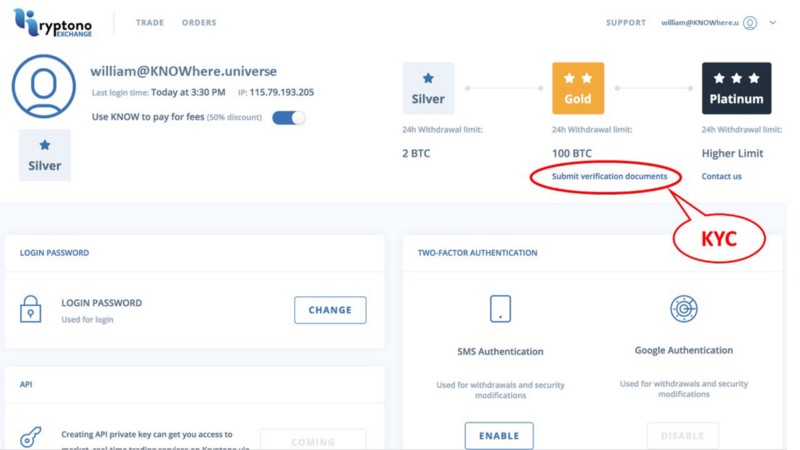This screenshot has height=450, width=800.
Task: Click the padlock login password icon
Action: point(31,309)
